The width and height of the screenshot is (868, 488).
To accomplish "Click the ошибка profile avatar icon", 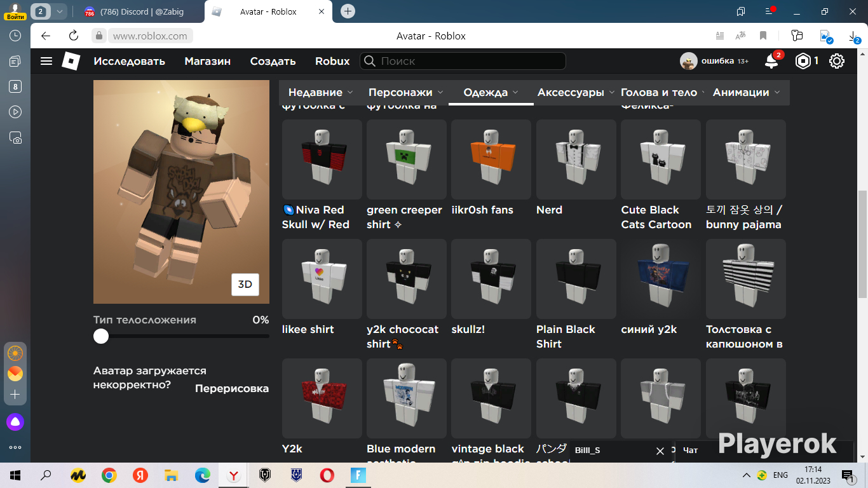I will 688,61.
